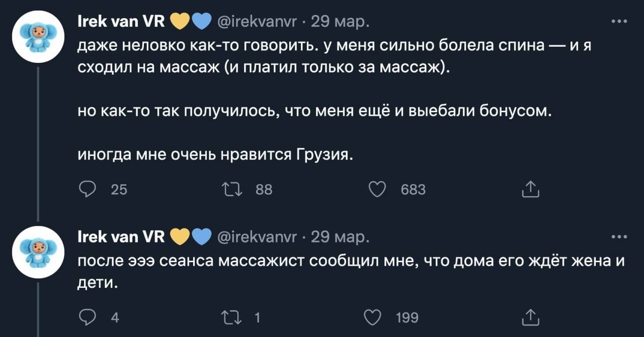This screenshot has height=337, width=644.
Task: Share the first tweet
Action: [530, 189]
